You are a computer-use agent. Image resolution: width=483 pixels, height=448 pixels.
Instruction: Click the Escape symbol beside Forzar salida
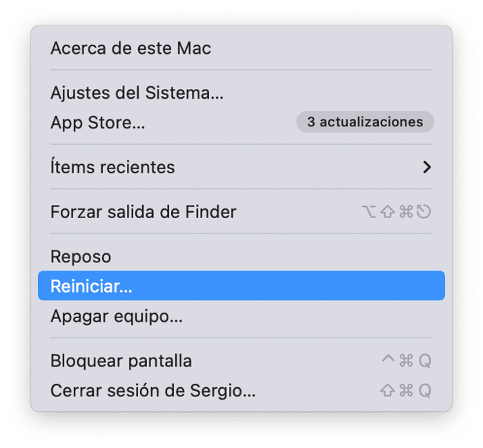click(424, 212)
